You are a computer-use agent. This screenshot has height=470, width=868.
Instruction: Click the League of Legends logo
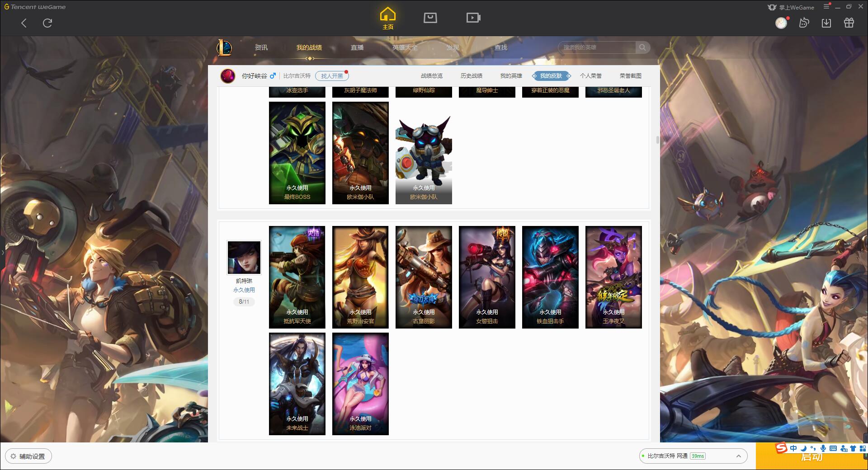[x=225, y=47]
